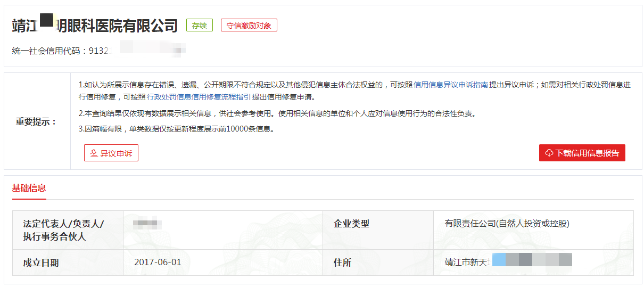644x287 pixels.
Task: Open the 信用信息异议申诉指南 link
Action: [451, 85]
